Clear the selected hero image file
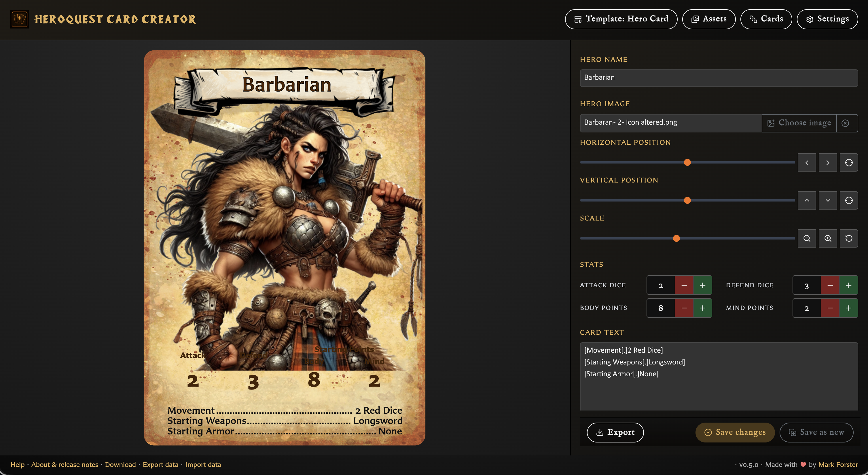This screenshot has height=475, width=868. pyautogui.click(x=845, y=123)
